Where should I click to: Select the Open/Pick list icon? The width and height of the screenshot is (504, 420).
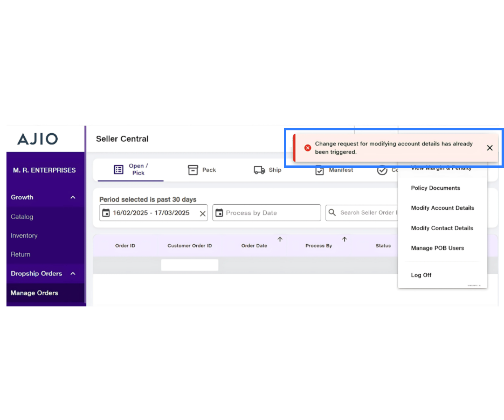click(x=118, y=169)
